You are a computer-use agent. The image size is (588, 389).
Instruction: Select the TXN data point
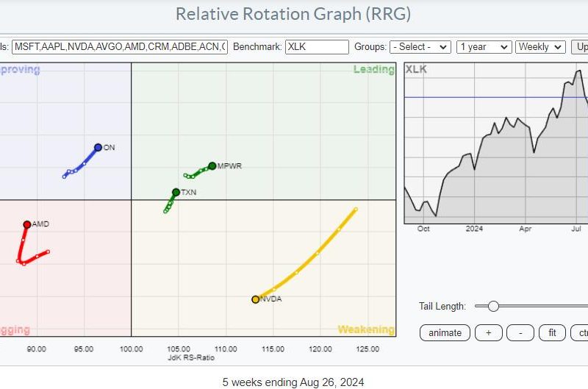[x=176, y=193]
